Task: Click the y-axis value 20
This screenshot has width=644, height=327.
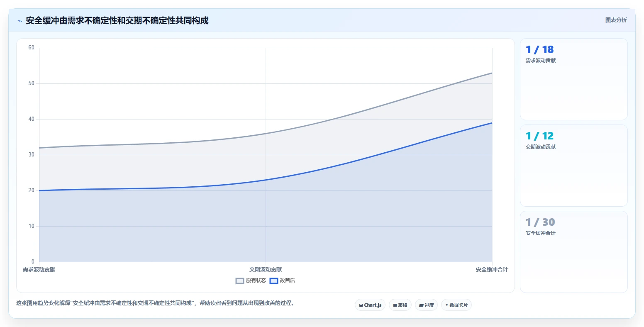Action: pyautogui.click(x=32, y=190)
